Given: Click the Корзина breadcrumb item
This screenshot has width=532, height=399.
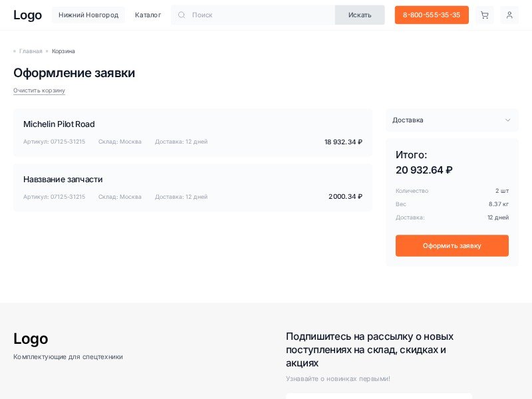Looking at the screenshot, I should click(63, 51).
